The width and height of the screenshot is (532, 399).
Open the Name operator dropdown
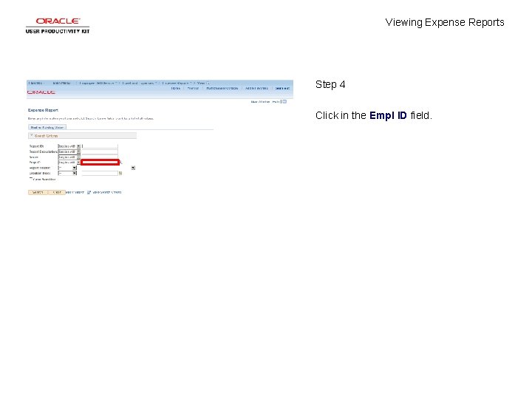click(69, 157)
